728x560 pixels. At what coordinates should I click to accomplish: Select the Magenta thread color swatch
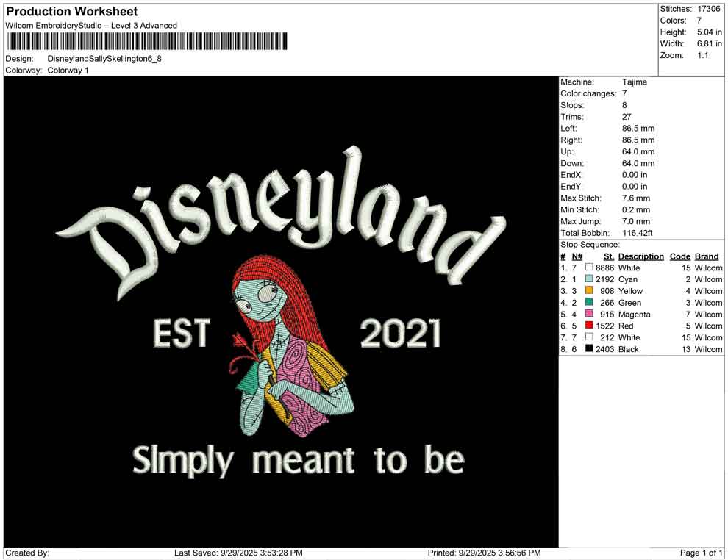click(589, 315)
